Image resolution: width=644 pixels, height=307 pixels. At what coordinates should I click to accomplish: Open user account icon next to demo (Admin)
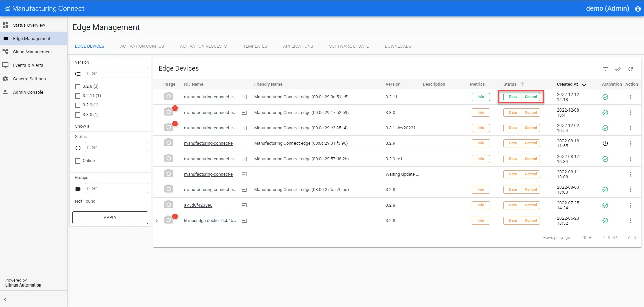click(638, 9)
